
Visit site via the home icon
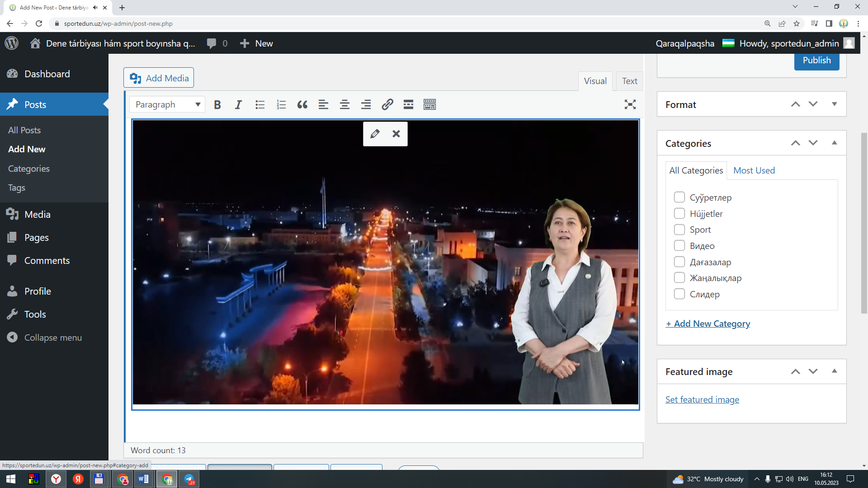35,43
